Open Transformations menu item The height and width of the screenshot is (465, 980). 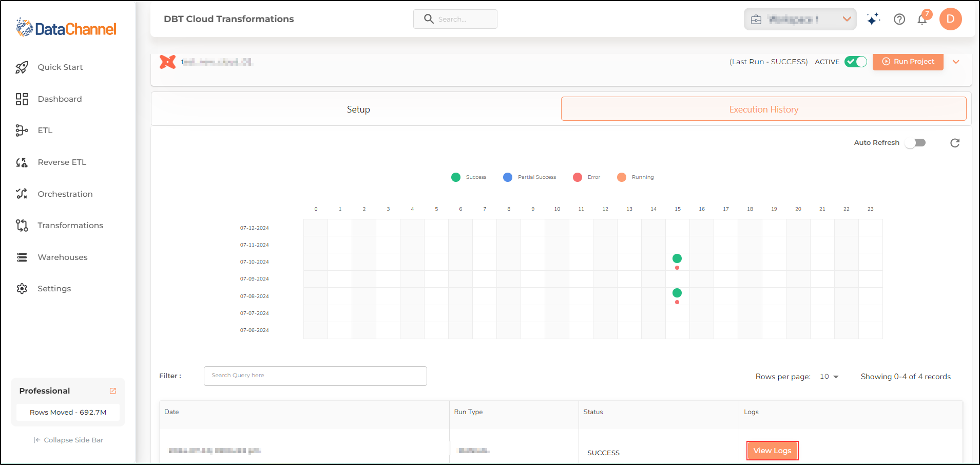(70, 226)
